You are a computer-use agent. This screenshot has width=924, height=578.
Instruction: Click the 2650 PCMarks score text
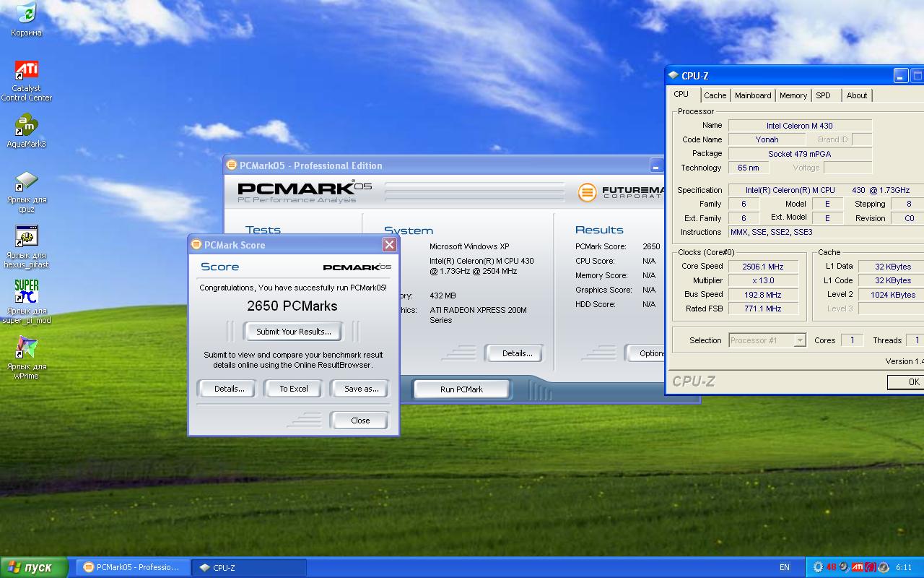coord(292,306)
